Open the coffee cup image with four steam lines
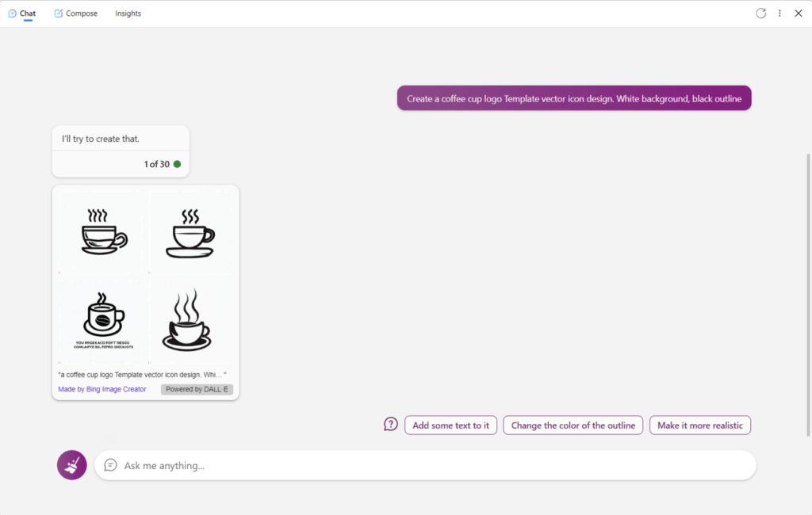The height and width of the screenshot is (515, 812). [102, 231]
